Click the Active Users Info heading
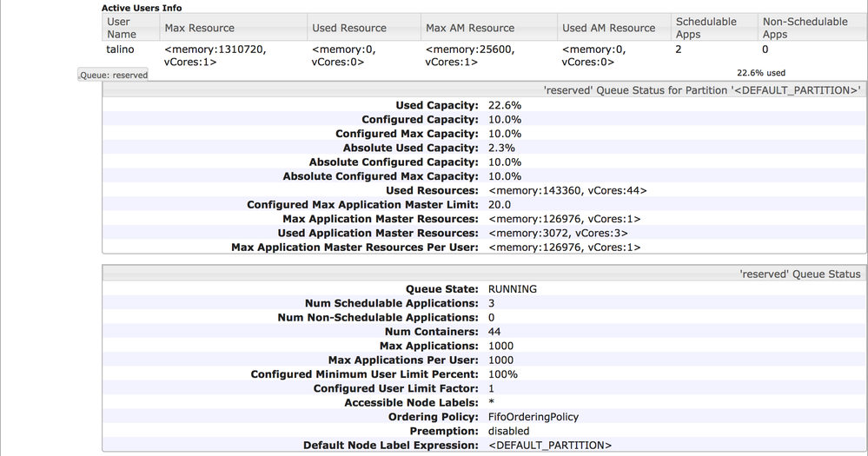The height and width of the screenshot is (456, 868). (142, 8)
